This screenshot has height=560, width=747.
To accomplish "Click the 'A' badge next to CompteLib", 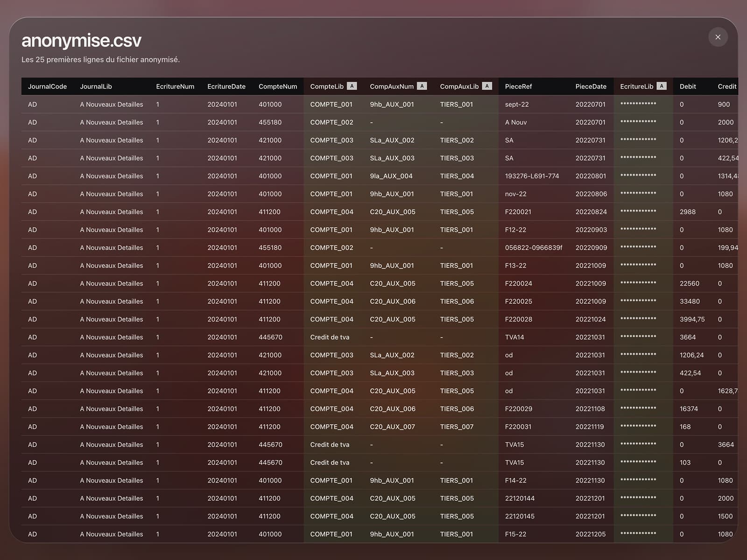I will click(352, 86).
